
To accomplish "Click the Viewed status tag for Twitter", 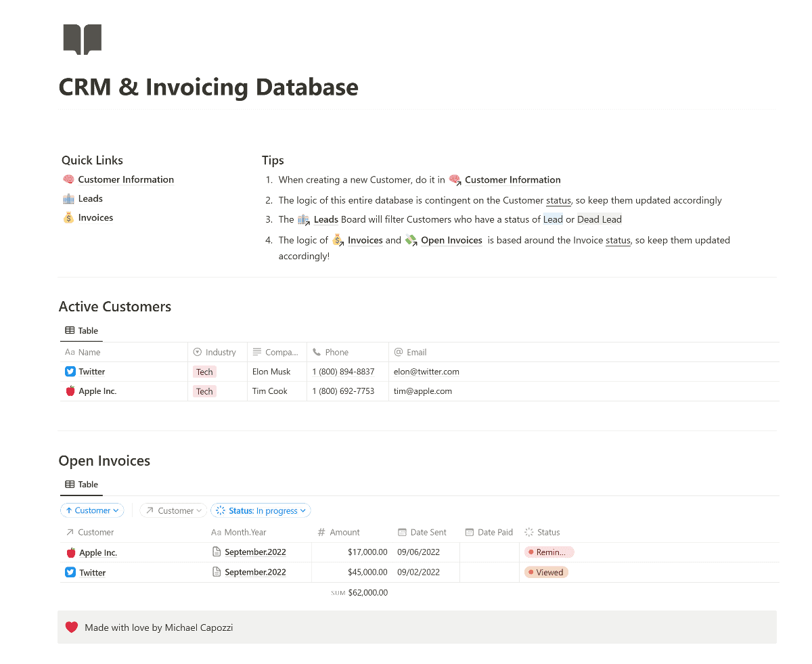I will (547, 572).
